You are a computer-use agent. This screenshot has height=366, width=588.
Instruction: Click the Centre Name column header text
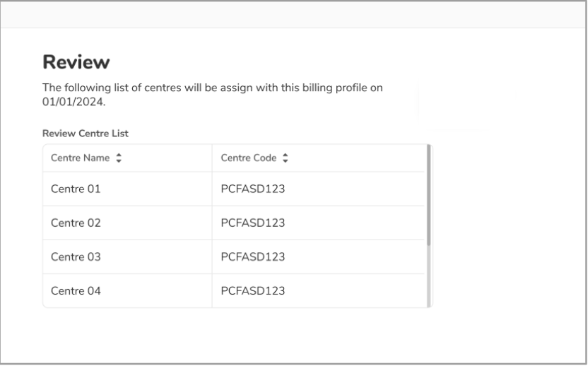(80, 158)
